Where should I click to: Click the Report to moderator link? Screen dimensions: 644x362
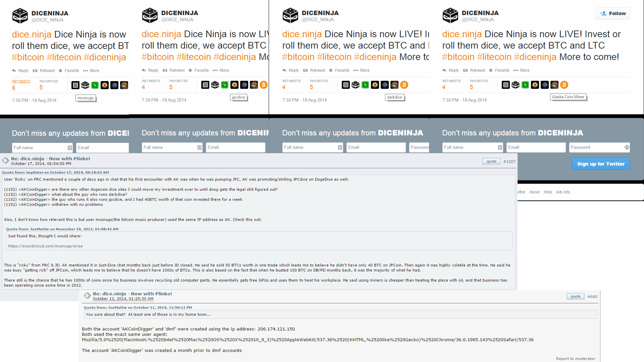coord(576,359)
